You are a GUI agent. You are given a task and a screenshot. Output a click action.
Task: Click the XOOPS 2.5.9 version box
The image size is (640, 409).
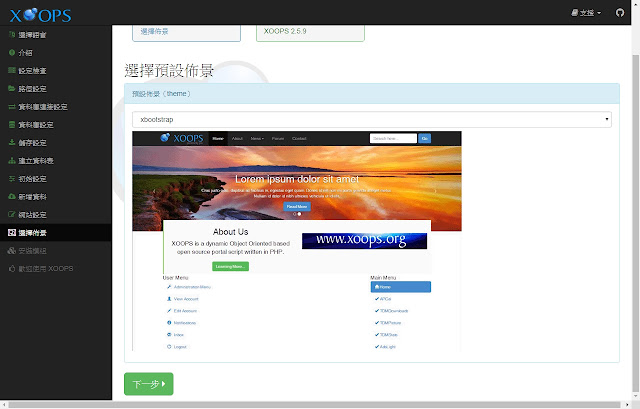310,33
